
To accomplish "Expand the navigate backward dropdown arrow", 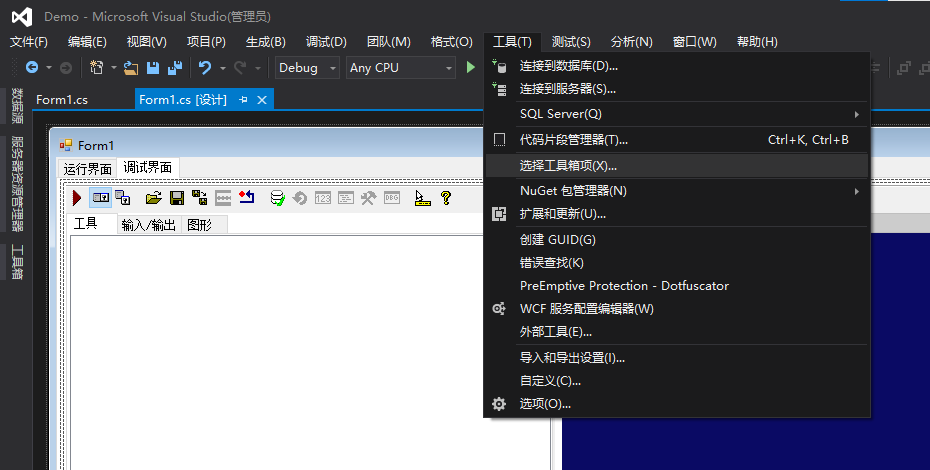I will (49, 68).
